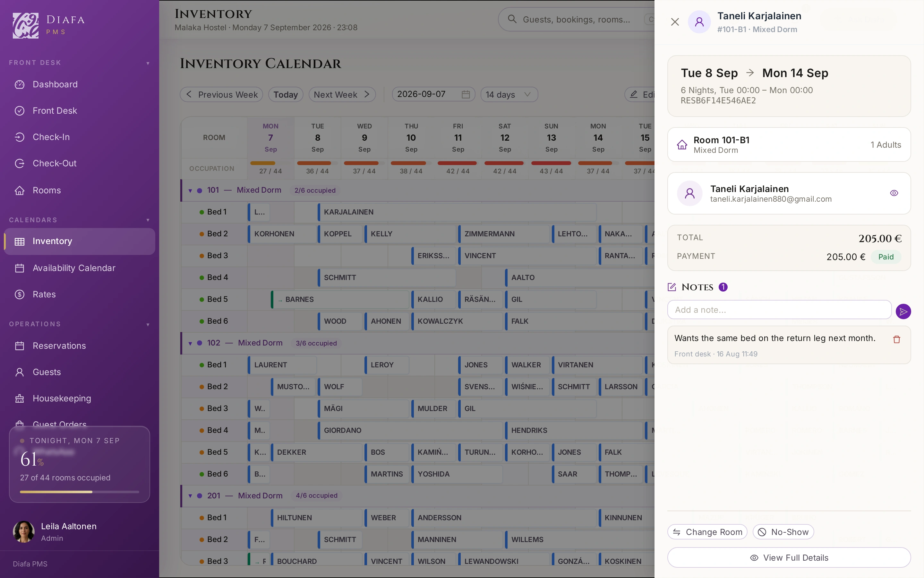Image resolution: width=924 pixels, height=578 pixels.
Task: Click the search magnifier icon
Action: point(512,19)
